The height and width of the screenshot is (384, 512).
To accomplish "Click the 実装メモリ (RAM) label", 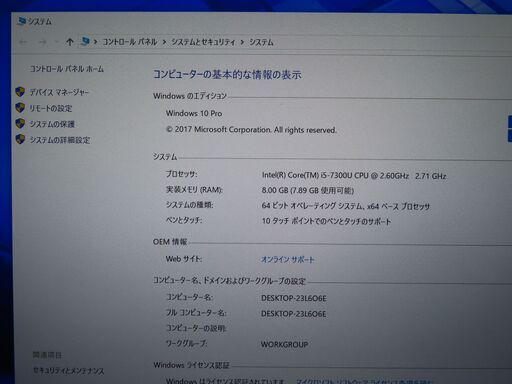I will pos(194,190).
